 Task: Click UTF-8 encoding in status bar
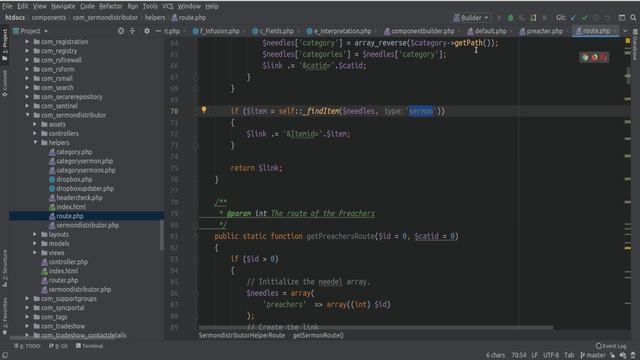(x=551, y=355)
